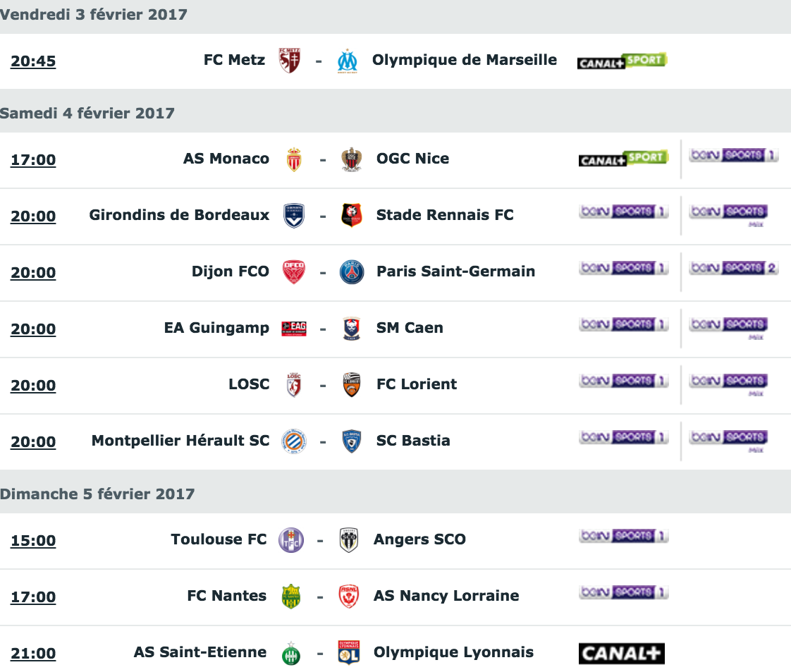Image resolution: width=791 pixels, height=672 pixels.
Task: Click the AS Monaco crest
Action: (294, 159)
